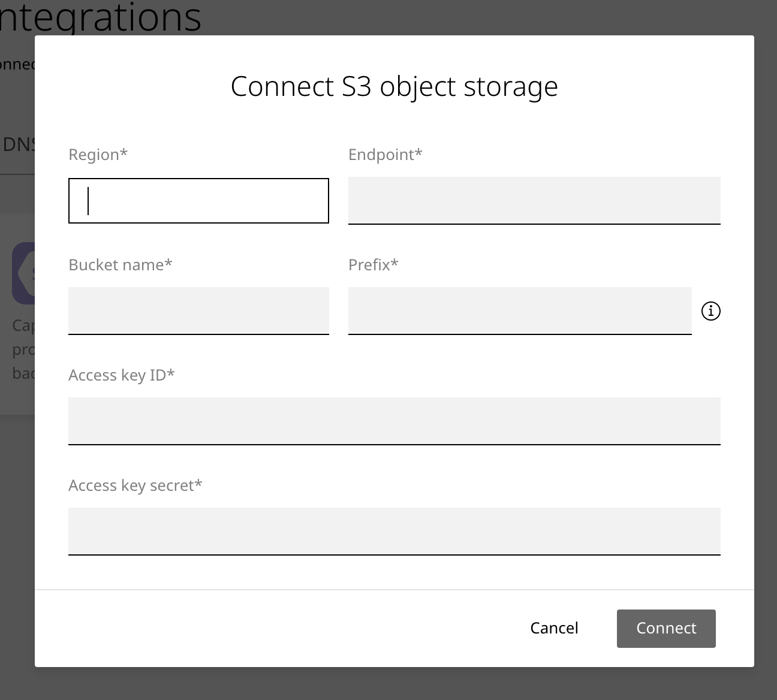Click the info icon beside Prefix field
Image resolution: width=777 pixels, height=700 pixels.
tap(710, 311)
